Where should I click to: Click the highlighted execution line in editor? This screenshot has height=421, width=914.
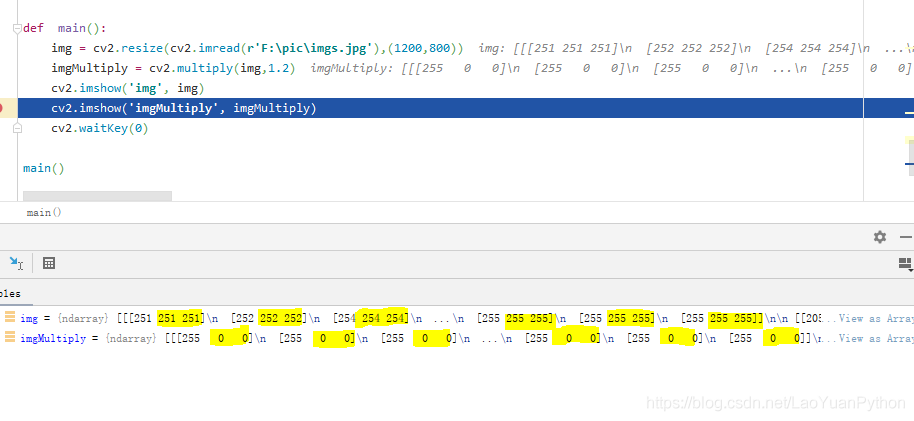(440, 108)
